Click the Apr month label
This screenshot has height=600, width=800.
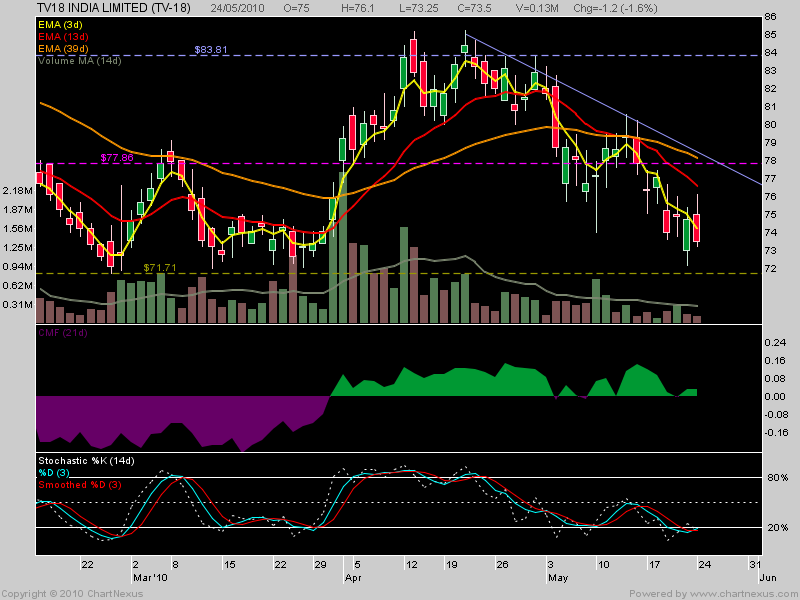(353, 578)
